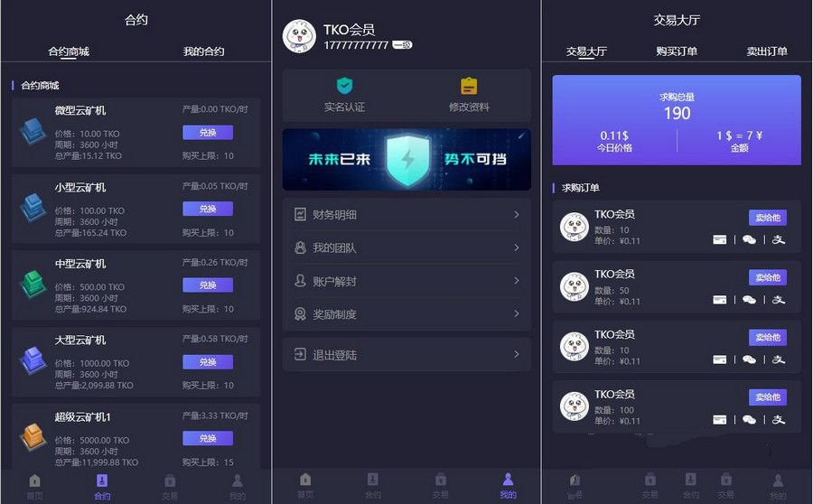Open 修改资料 clipboard icon
Screen dimensions: 813x504
tap(469, 86)
